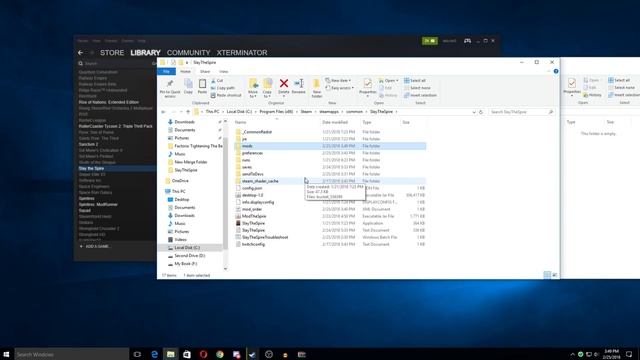640x360 pixels.
Task: Open the Move to dropdown
Action: (253, 88)
